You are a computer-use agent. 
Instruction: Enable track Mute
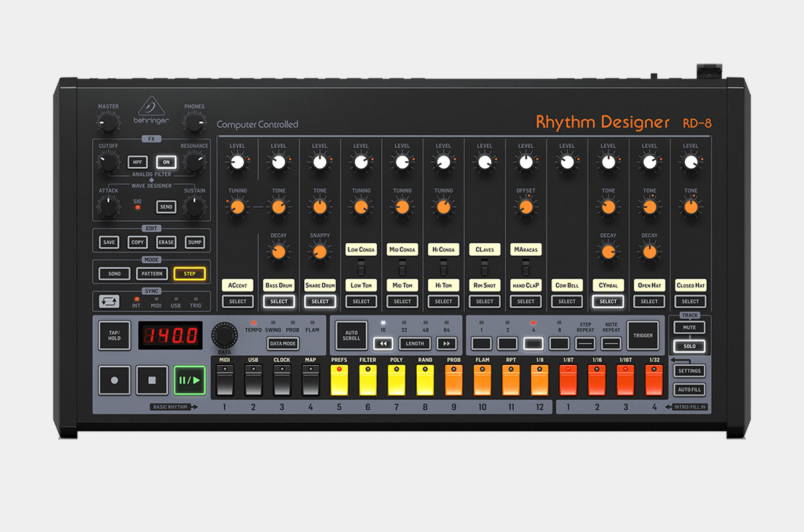689,328
